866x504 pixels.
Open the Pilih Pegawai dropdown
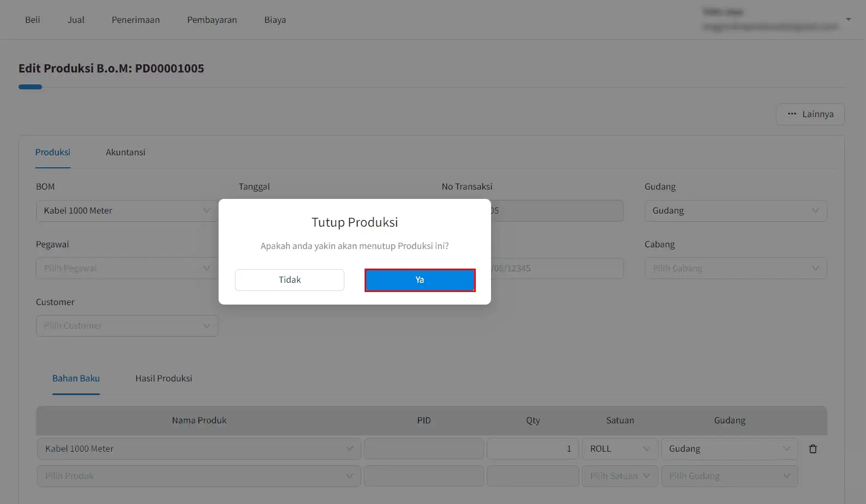coord(126,269)
